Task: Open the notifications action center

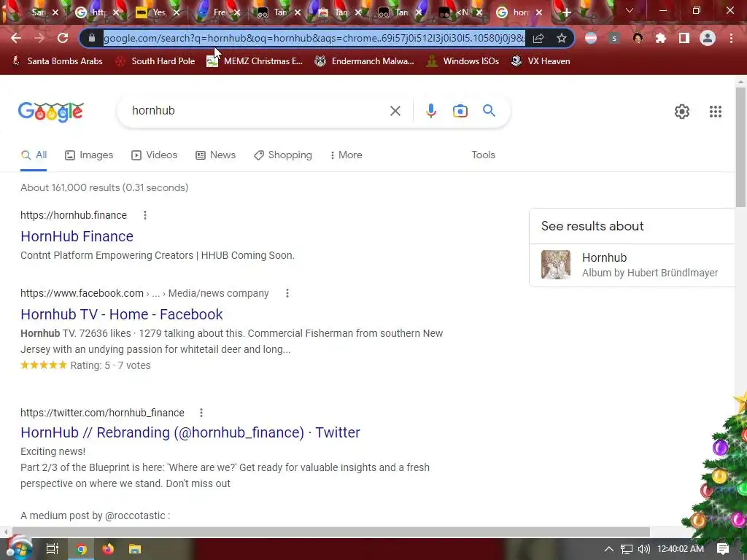Action: (723, 549)
